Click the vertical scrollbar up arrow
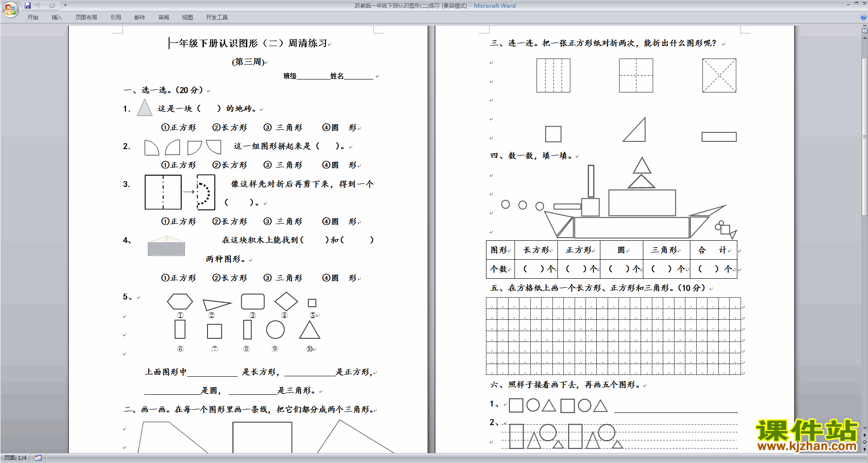The image size is (868, 463). 865,37
